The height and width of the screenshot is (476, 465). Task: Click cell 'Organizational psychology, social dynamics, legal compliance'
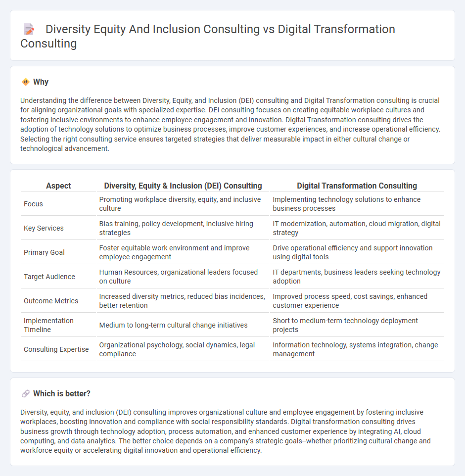click(x=183, y=349)
